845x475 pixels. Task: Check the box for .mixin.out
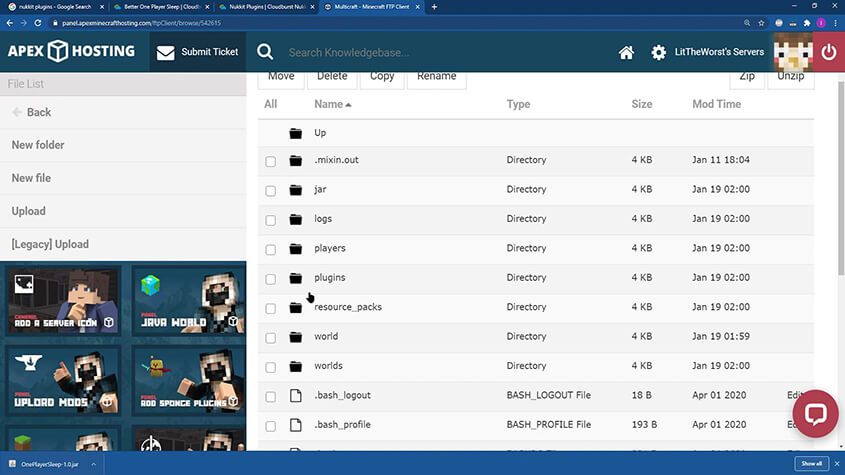(x=271, y=161)
